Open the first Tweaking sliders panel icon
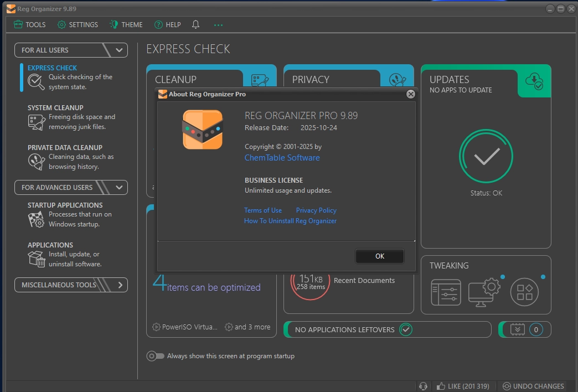The image size is (578, 392). [446, 291]
